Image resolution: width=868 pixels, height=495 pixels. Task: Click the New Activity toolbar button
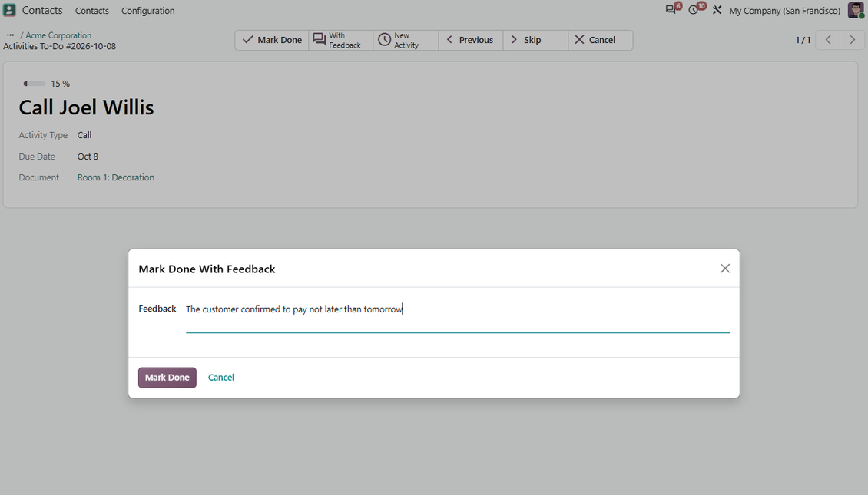tap(406, 40)
